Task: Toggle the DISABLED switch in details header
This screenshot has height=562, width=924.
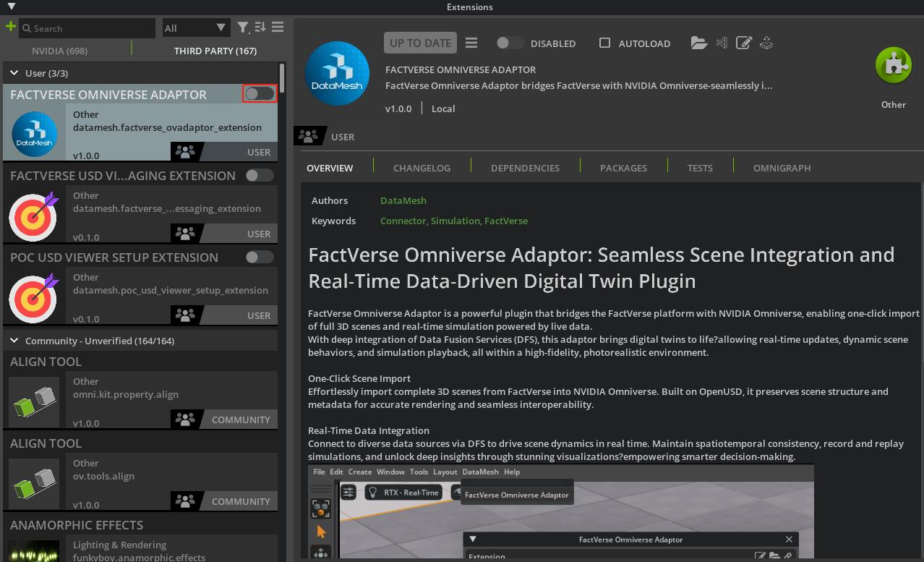Action: 510,43
